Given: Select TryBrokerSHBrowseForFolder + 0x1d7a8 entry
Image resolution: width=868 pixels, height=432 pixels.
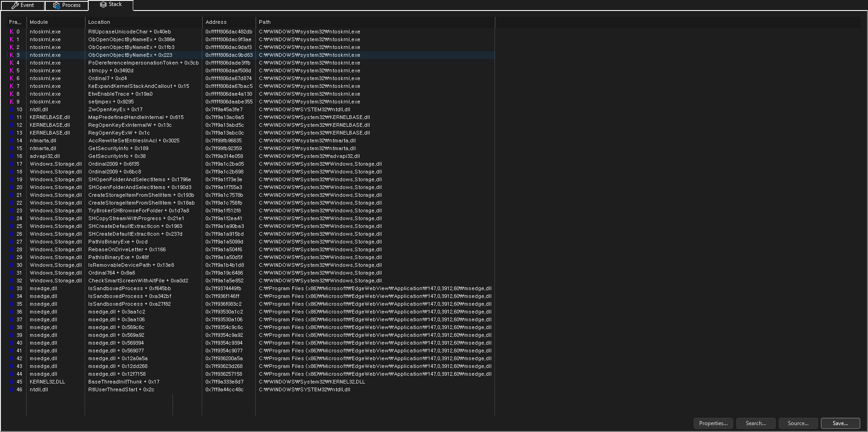Looking at the screenshot, I should [x=139, y=211].
